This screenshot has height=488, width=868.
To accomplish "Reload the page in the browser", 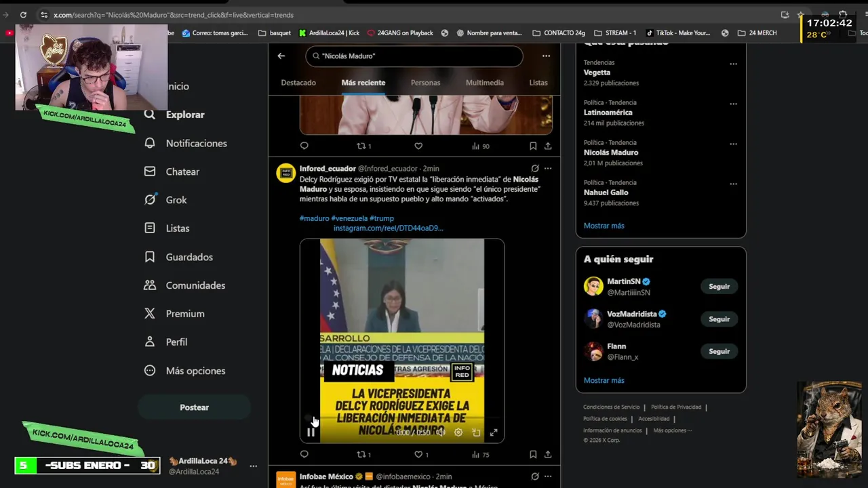I will click(x=23, y=15).
